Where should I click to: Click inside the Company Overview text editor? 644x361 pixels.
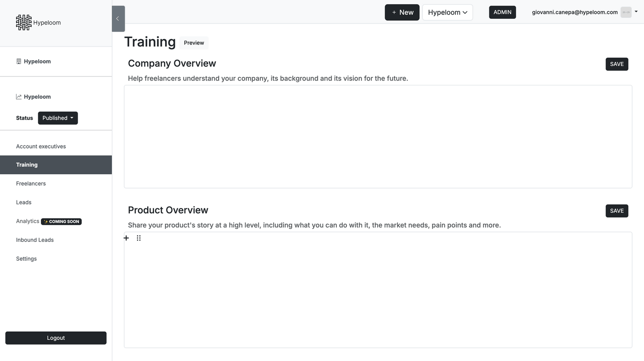coord(378,137)
